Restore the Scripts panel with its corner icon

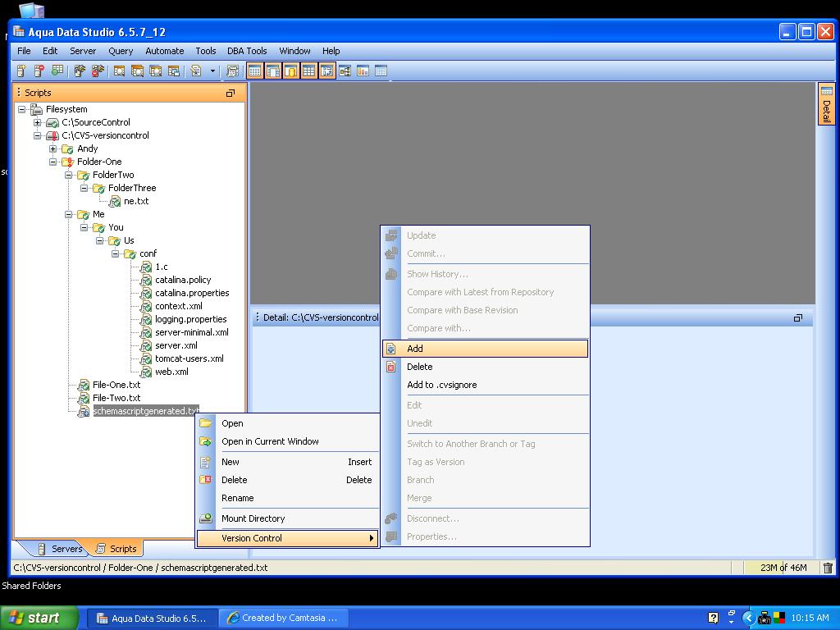(x=231, y=94)
